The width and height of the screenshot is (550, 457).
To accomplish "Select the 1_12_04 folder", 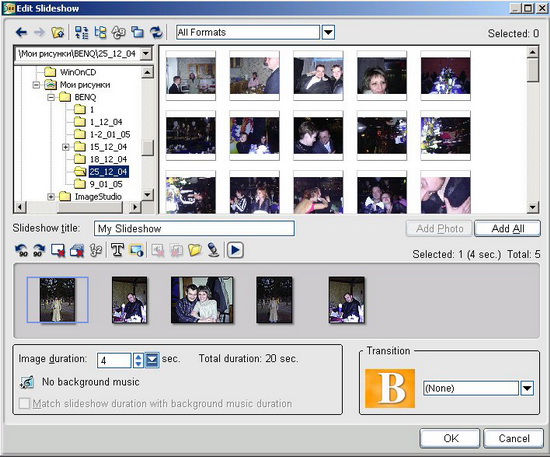I will tap(106, 122).
